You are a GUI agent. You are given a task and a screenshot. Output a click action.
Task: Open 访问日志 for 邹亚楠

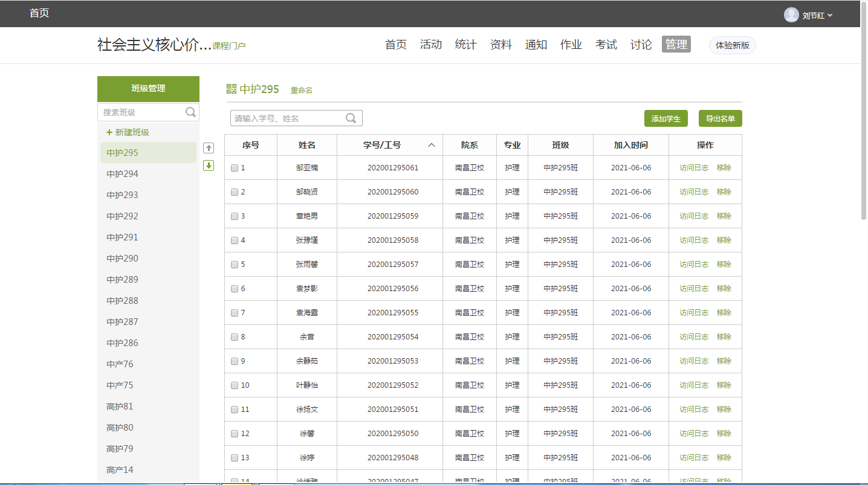tap(694, 168)
